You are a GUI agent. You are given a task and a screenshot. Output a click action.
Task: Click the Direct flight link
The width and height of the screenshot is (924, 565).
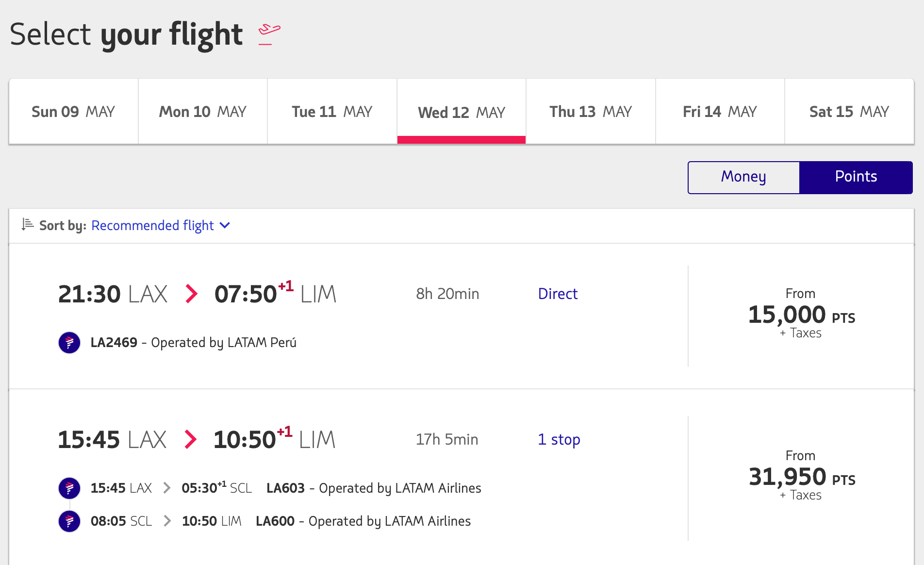point(558,294)
